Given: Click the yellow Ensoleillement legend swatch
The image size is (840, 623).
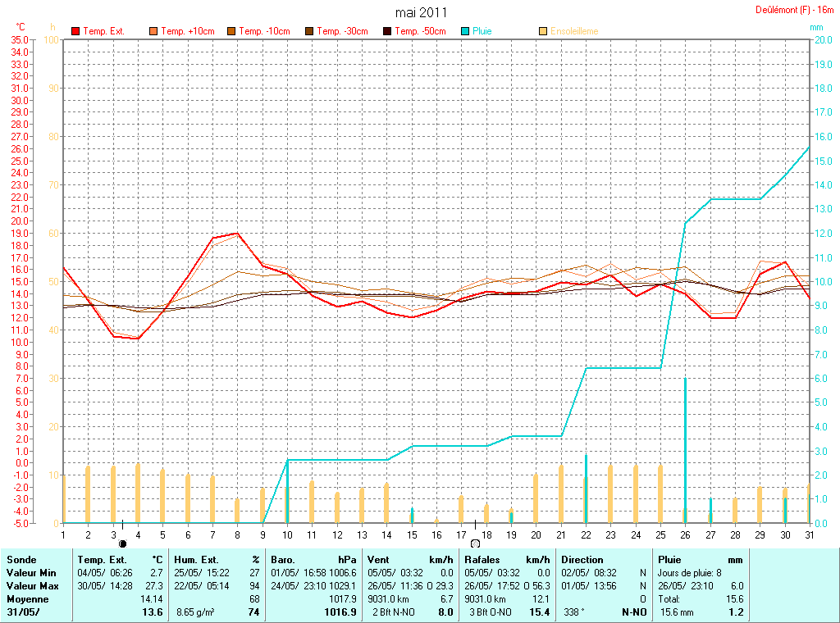Looking at the screenshot, I should pyautogui.click(x=542, y=31).
